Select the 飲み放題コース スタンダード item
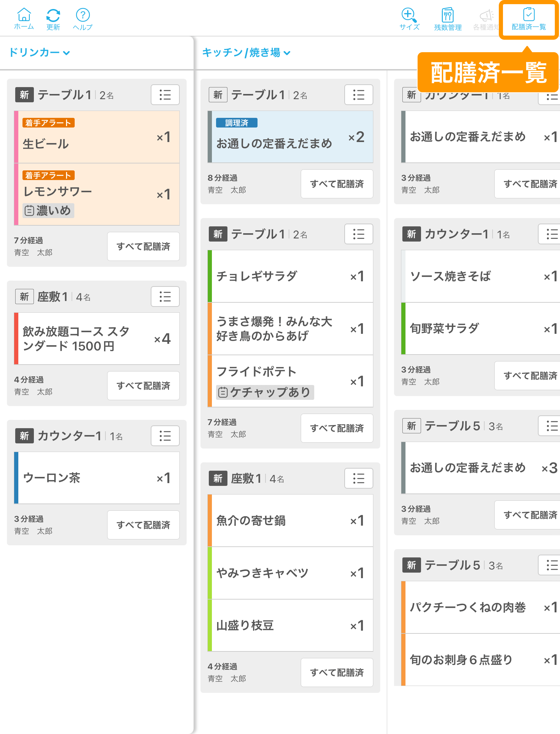 pos(97,339)
